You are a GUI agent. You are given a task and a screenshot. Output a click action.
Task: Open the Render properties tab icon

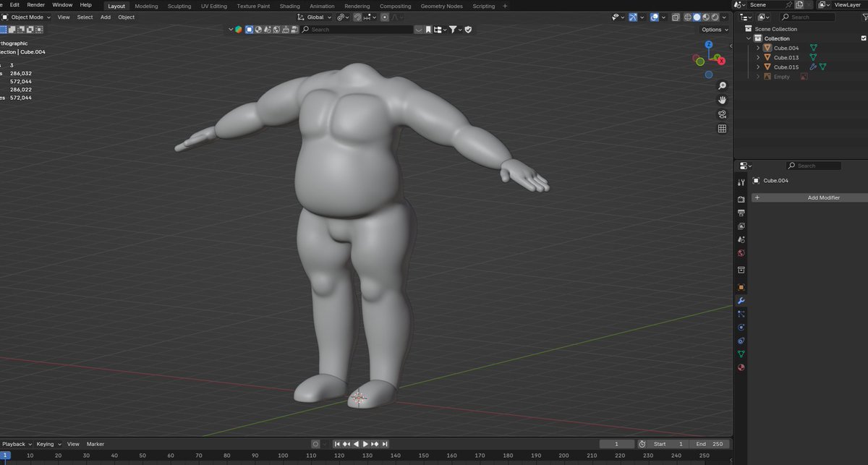click(x=741, y=199)
